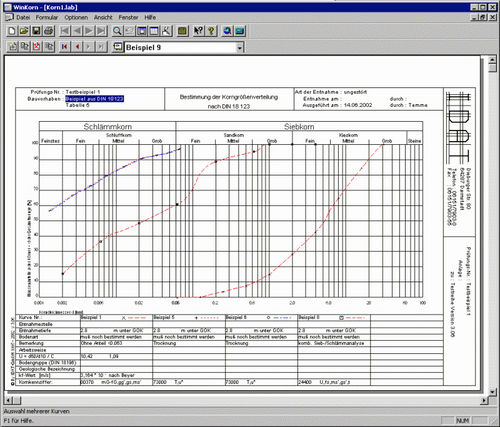This screenshot has width=500, height=427.
Task: Delete the curve with the red X icon
Action: point(37,47)
